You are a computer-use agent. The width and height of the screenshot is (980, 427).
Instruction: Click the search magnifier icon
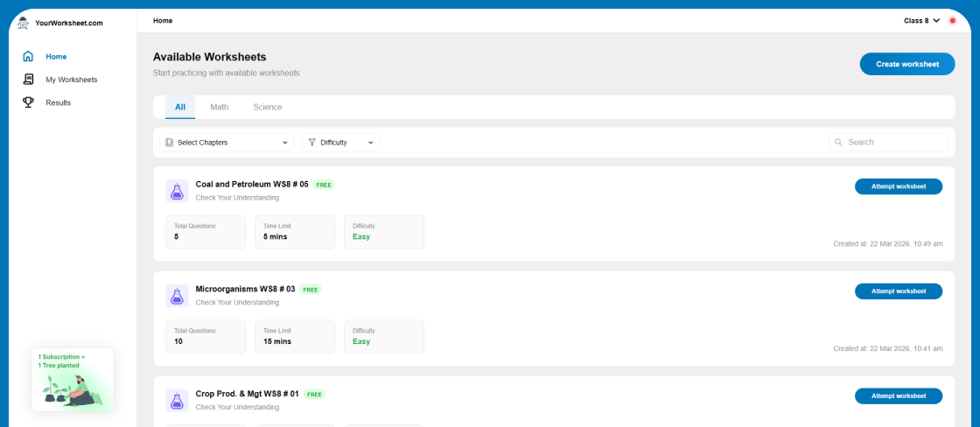click(838, 142)
